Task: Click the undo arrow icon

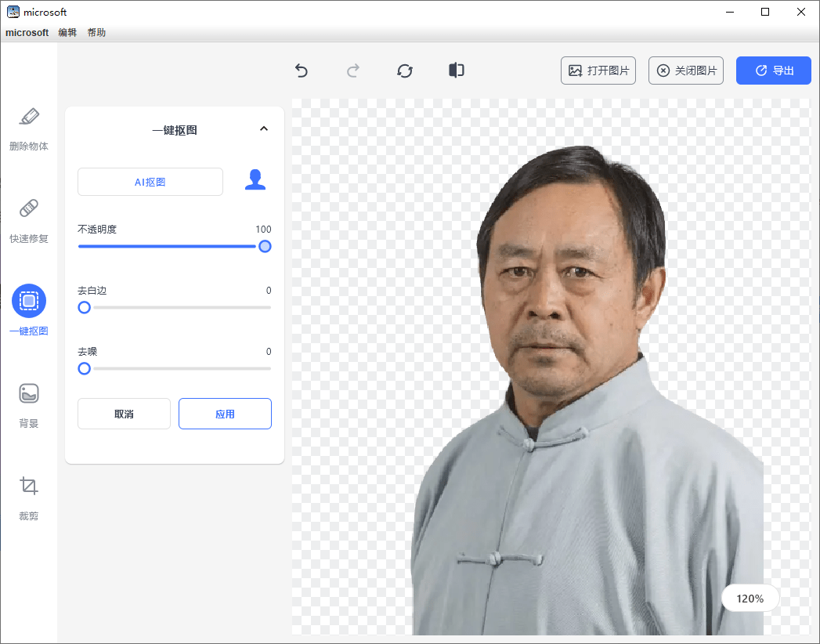Action: coord(302,71)
